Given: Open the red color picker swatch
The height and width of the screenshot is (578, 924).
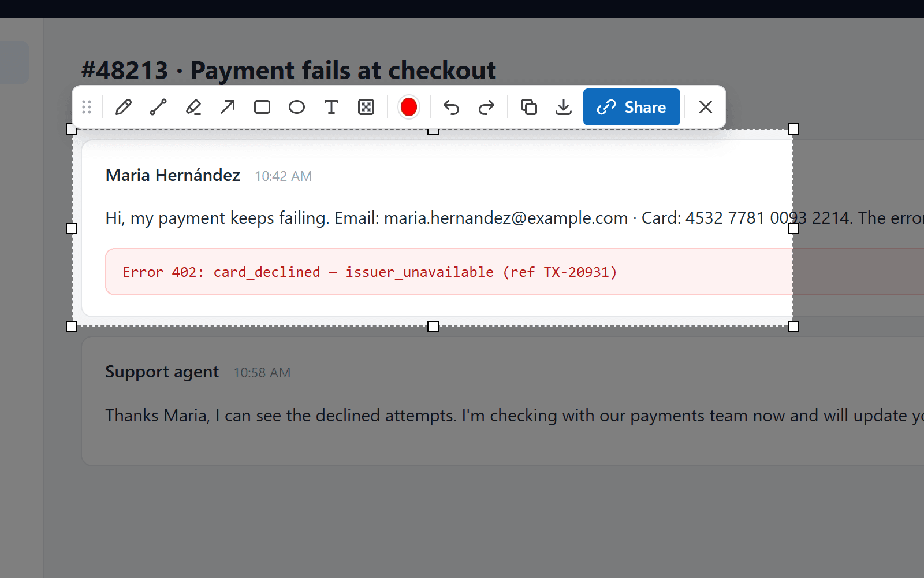Looking at the screenshot, I should coord(409,107).
